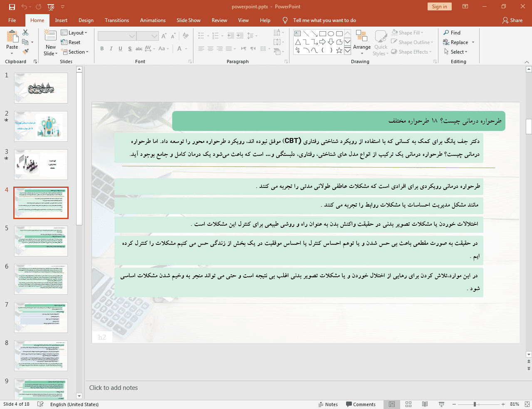Open the Section dropdown
The image size is (532, 409).
click(75, 52)
